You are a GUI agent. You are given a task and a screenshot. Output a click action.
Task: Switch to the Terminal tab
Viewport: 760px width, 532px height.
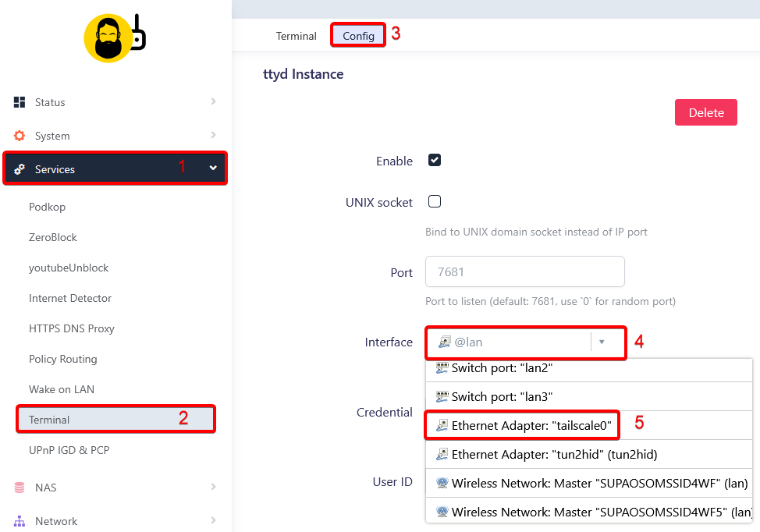pyautogui.click(x=297, y=36)
